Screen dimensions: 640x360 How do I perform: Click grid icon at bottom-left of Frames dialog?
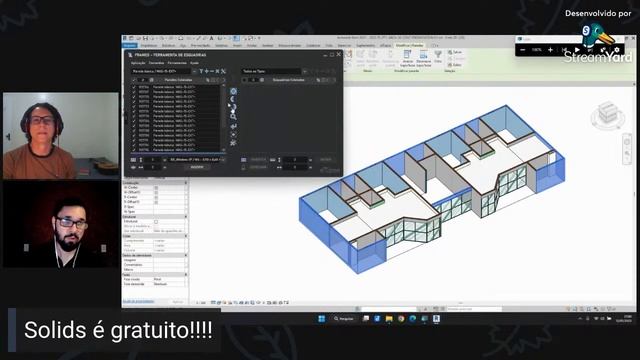pyautogui.click(x=133, y=160)
